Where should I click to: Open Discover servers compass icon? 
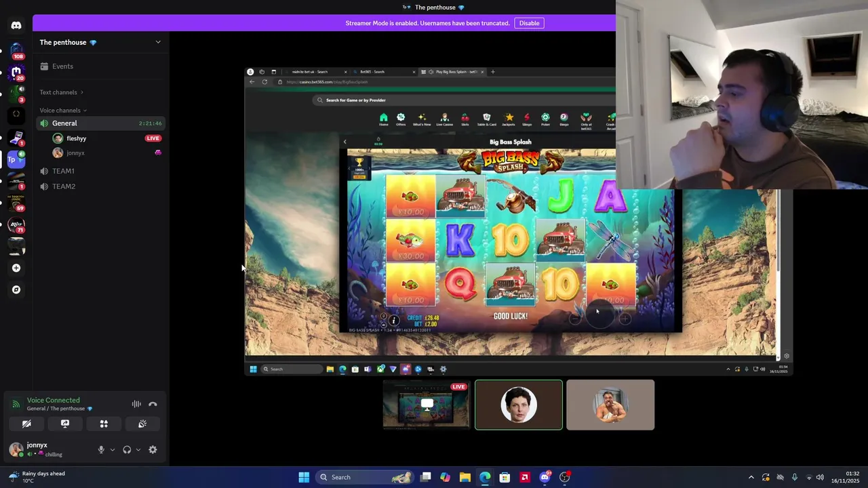coord(16,289)
